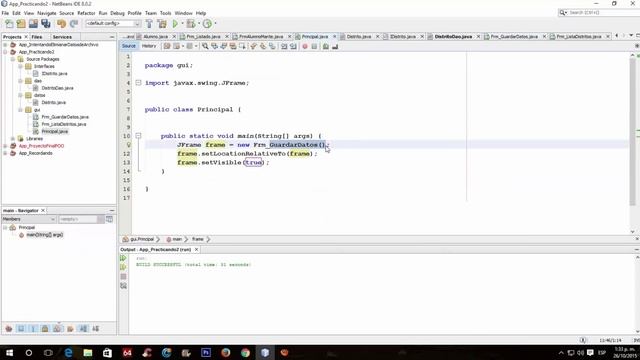Image resolution: width=640 pixels, height=360 pixels.
Task: Switch to the Files panel tab
Action: (x=37, y=37)
